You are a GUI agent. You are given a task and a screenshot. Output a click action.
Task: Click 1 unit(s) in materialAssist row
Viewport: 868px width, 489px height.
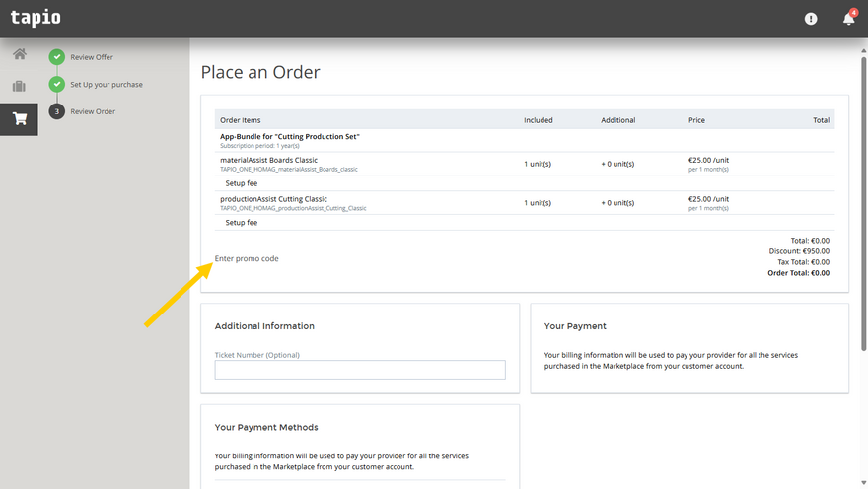click(x=538, y=164)
